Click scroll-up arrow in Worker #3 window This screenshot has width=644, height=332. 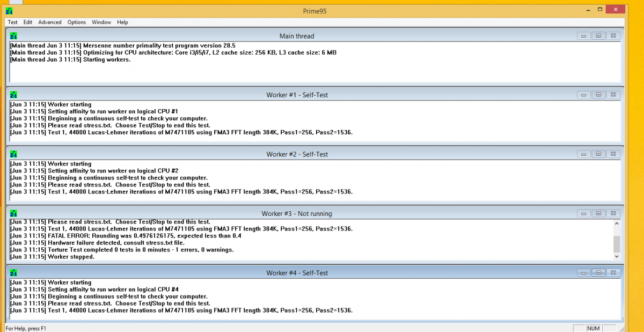(617, 223)
